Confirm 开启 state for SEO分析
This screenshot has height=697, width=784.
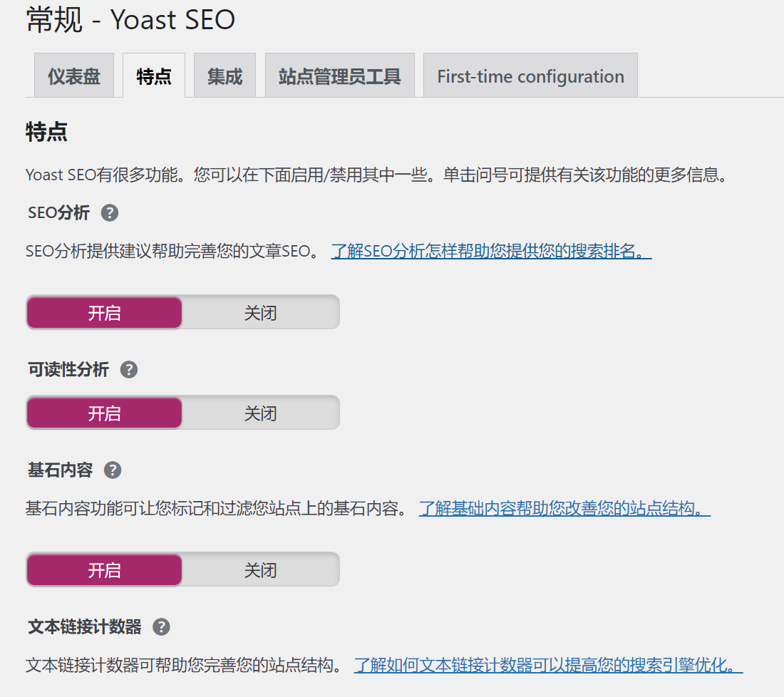104,311
